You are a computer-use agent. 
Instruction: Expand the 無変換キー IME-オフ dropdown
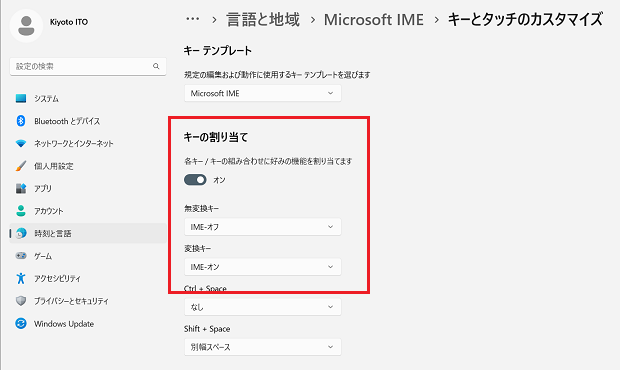pos(263,227)
